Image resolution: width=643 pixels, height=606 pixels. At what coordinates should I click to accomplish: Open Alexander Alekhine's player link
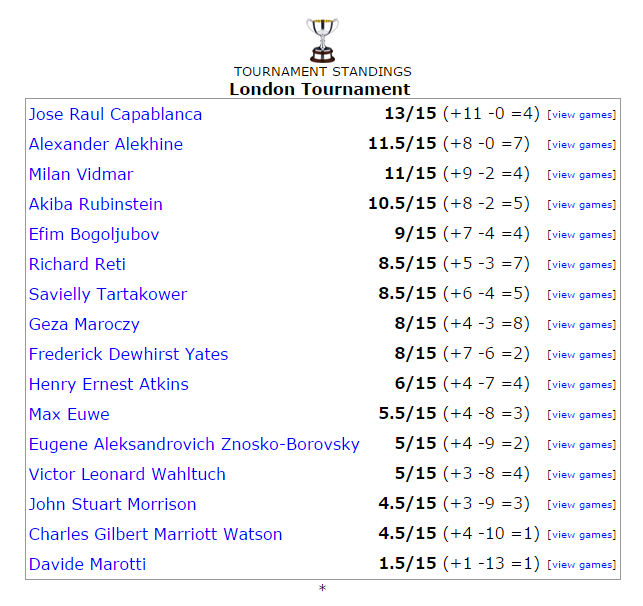[x=106, y=144]
